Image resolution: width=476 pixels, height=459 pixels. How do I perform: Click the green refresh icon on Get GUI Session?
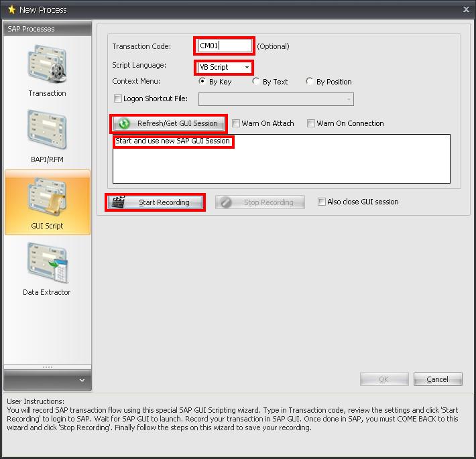(x=124, y=123)
